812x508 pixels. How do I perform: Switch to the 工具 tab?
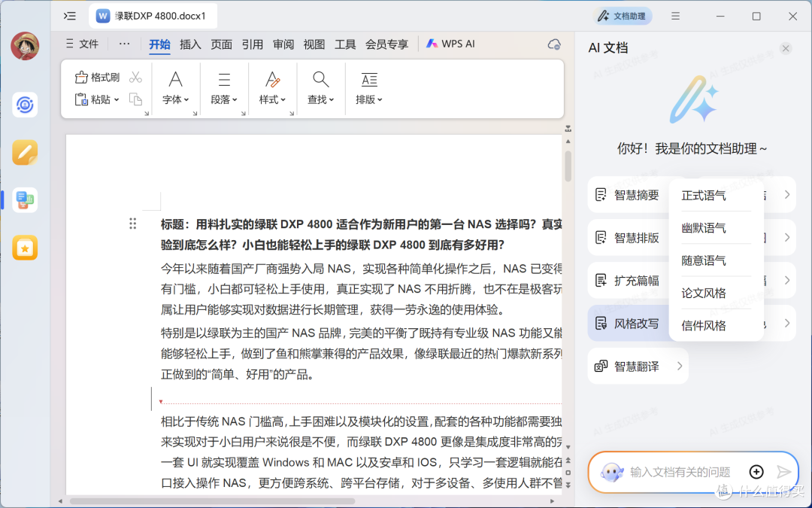pos(345,44)
